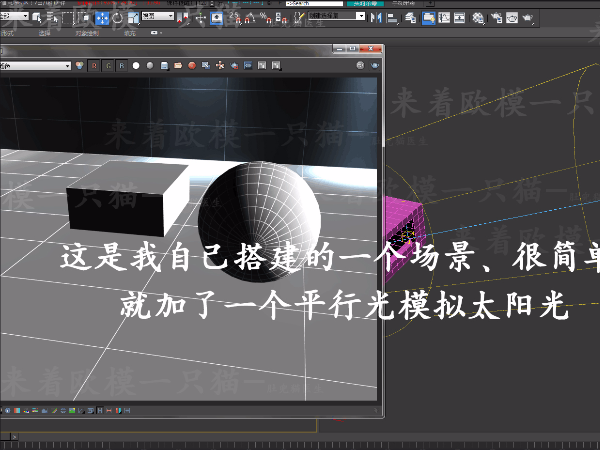
Task: Click the Select and Scale tool
Action: pos(133,18)
